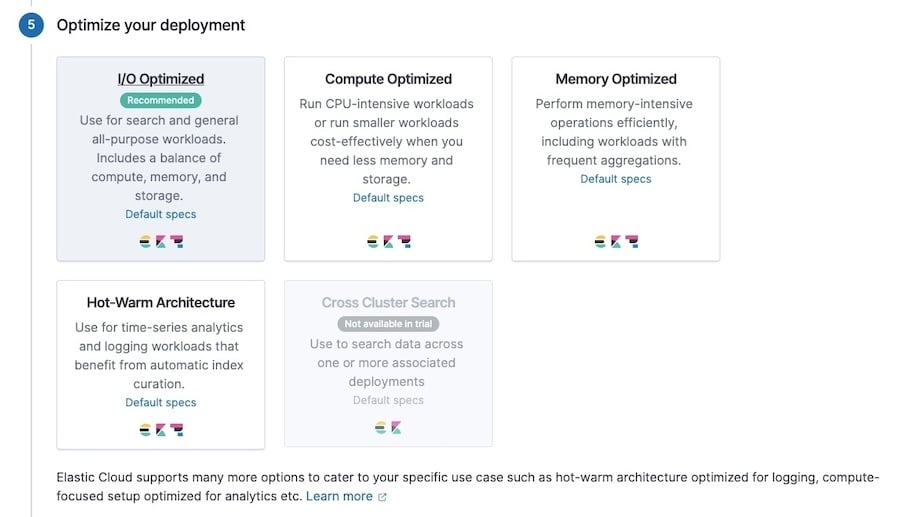Click the external link icon beside Learn more
This screenshot has width=900, height=517.
[x=382, y=497]
